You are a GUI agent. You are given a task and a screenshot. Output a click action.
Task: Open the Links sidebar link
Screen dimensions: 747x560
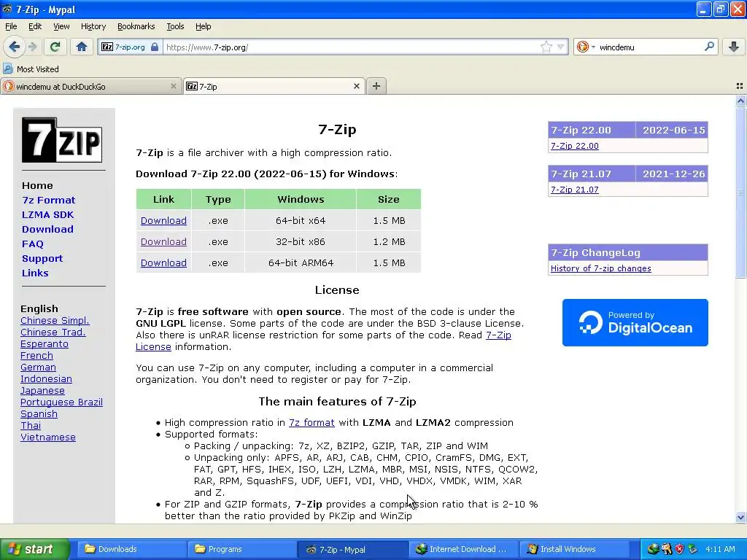[35, 273]
